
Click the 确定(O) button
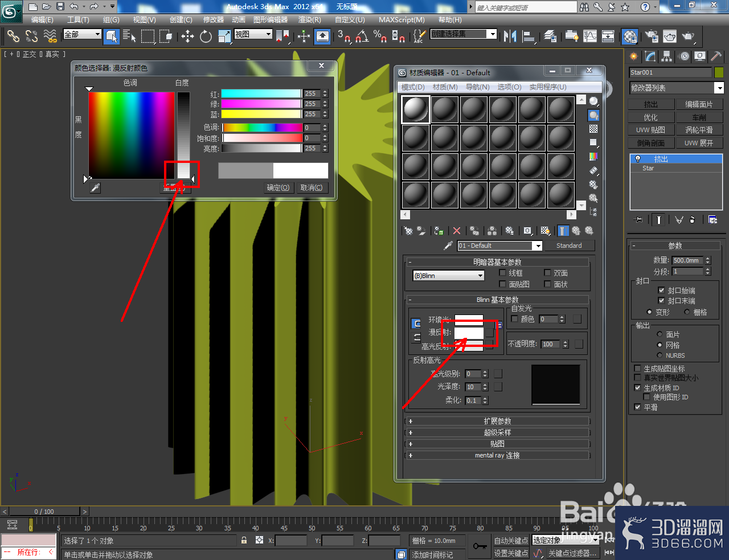point(279,187)
